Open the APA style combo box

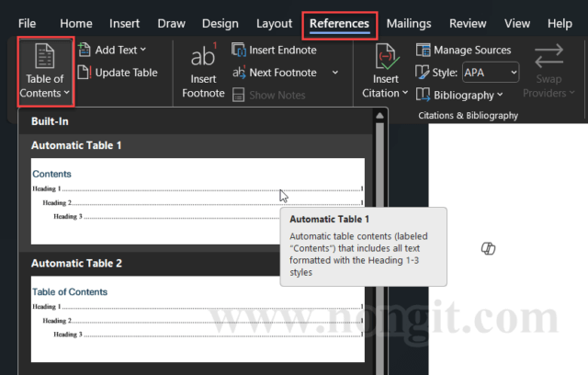[x=491, y=73]
